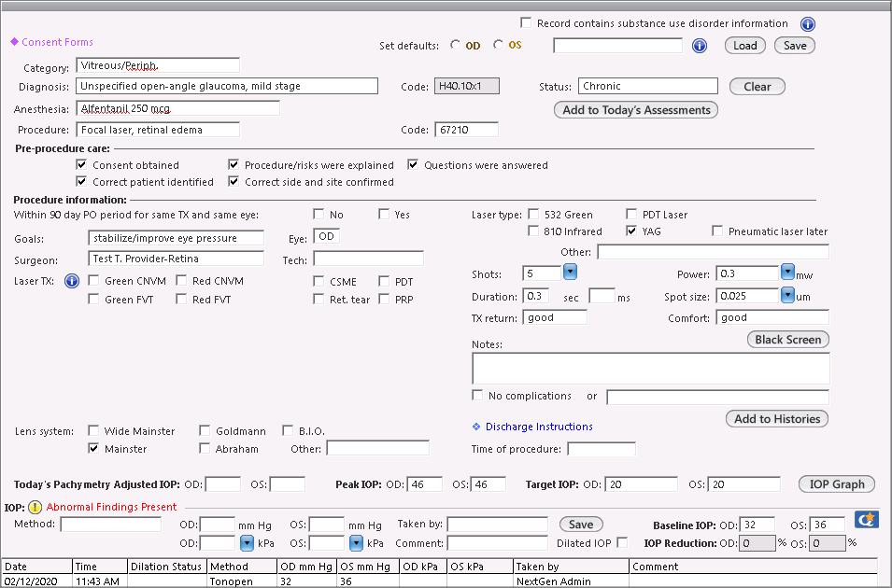The height and width of the screenshot is (588, 892).
Task: Click the Surgeon field
Action: click(176, 259)
